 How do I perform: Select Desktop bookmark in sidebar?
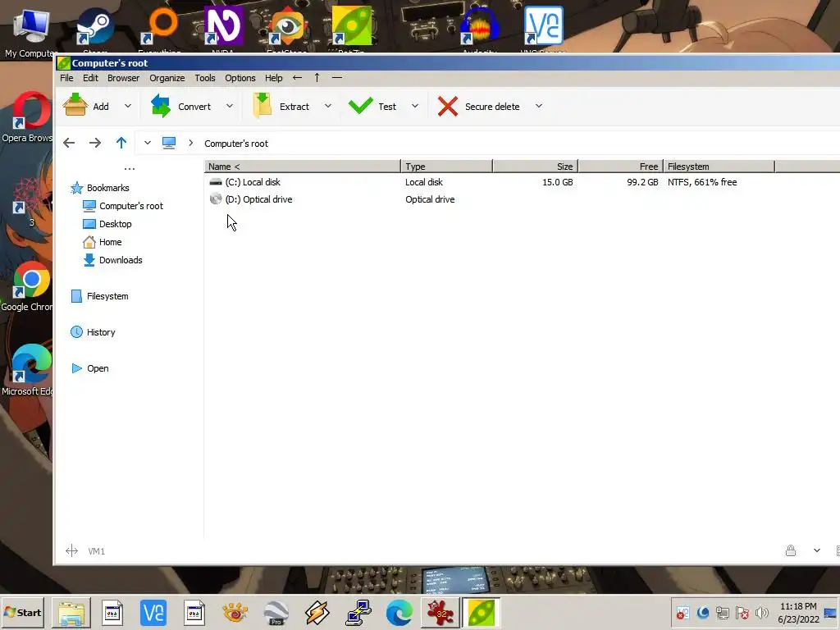[115, 224]
